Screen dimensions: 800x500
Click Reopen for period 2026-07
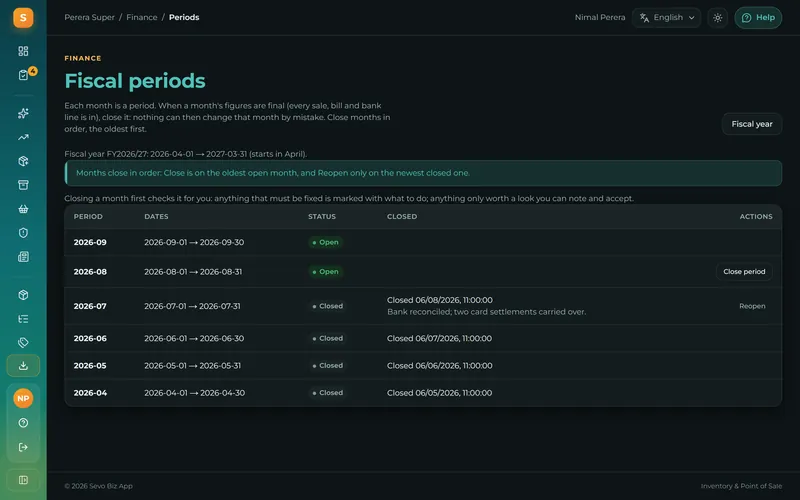[x=752, y=306]
